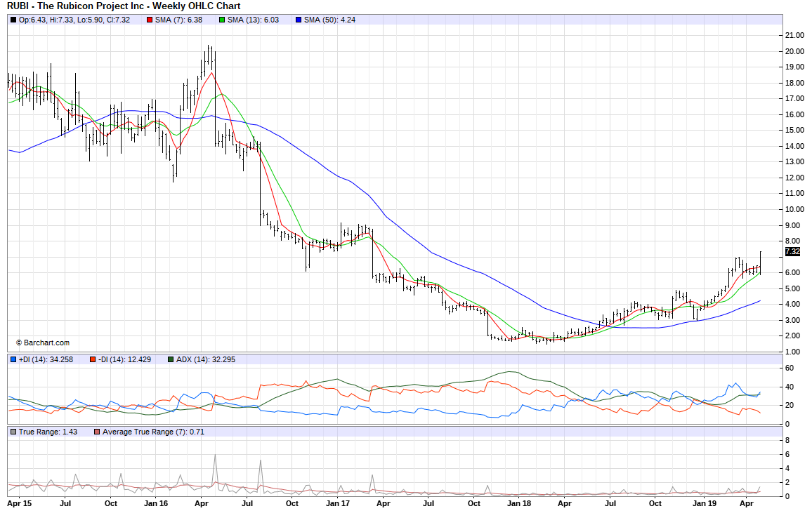Click the red -DI (14) legend swatch
The width and height of the screenshot is (812, 525).
pos(93,359)
